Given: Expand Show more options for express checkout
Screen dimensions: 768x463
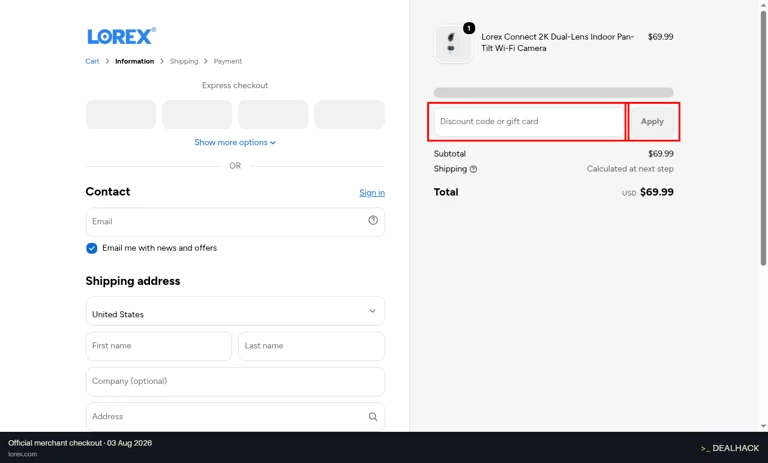Looking at the screenshot, I should (235, 143).
